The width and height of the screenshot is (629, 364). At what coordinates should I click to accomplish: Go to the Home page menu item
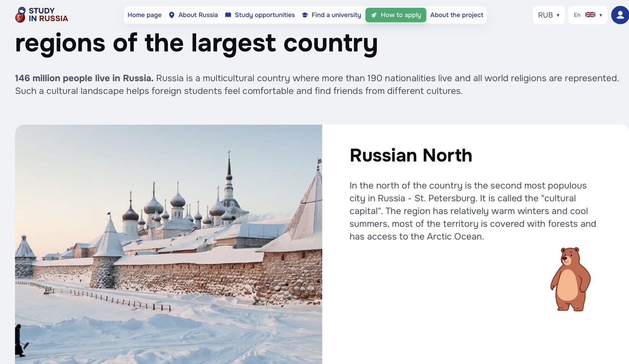pyautogui.click(x=144, y=15)
